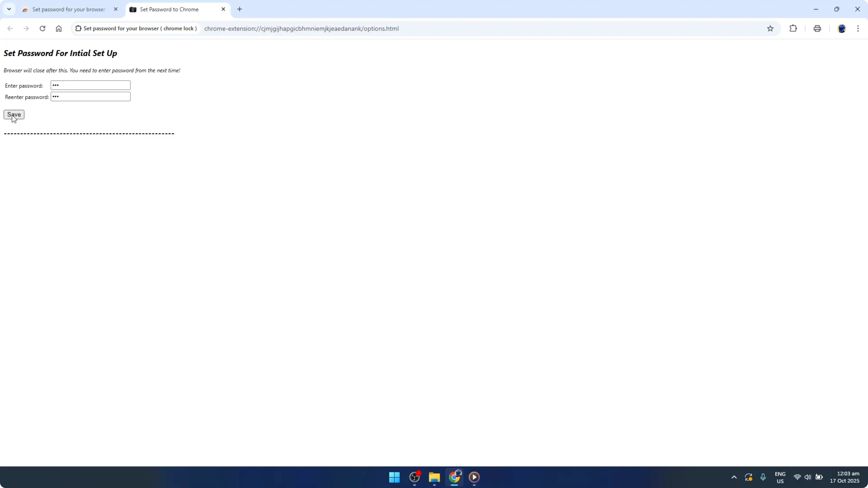
Task: Click inside the Reenter password field
Action: pos(90,97)
